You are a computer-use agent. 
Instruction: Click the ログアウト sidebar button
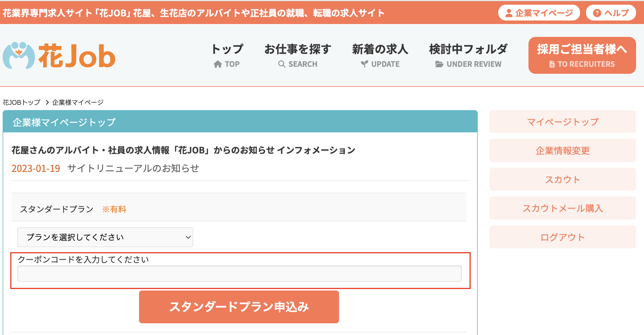coord(562,237)
